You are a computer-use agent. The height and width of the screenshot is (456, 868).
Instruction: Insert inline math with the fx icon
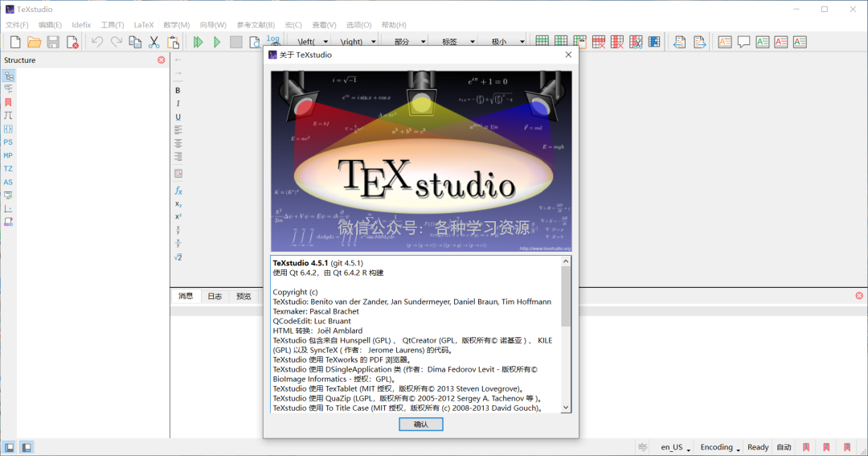(x=178, y=191)
